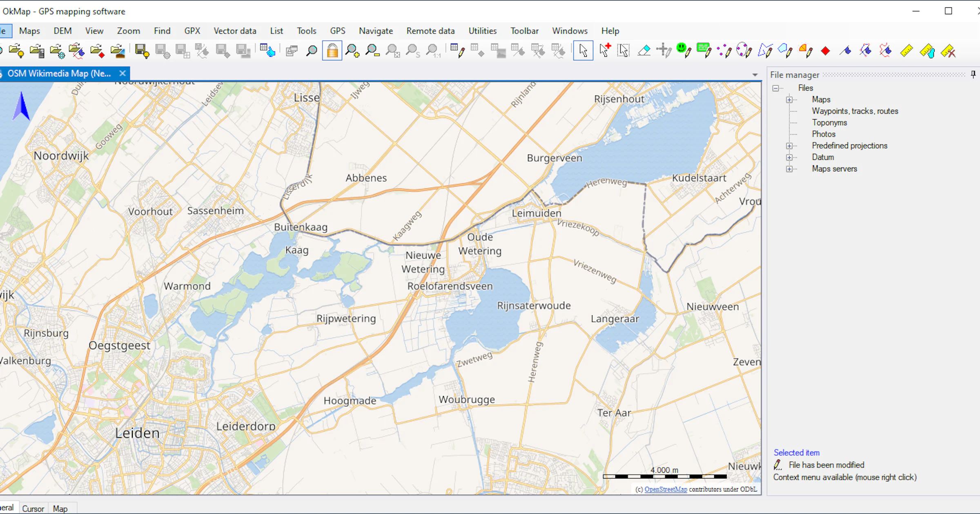Select the Toponyms tree item
This screenshot has width=980, height=514.
click(x=829, y=122)
